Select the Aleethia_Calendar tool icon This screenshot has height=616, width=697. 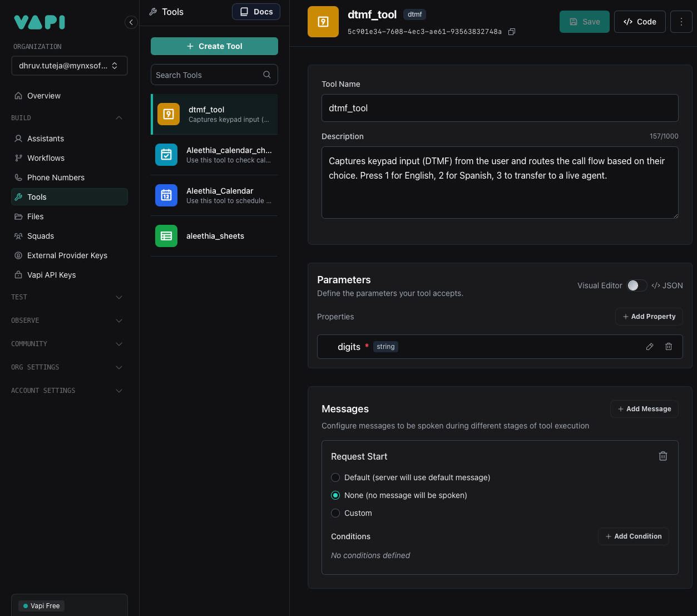pos(166,195)
